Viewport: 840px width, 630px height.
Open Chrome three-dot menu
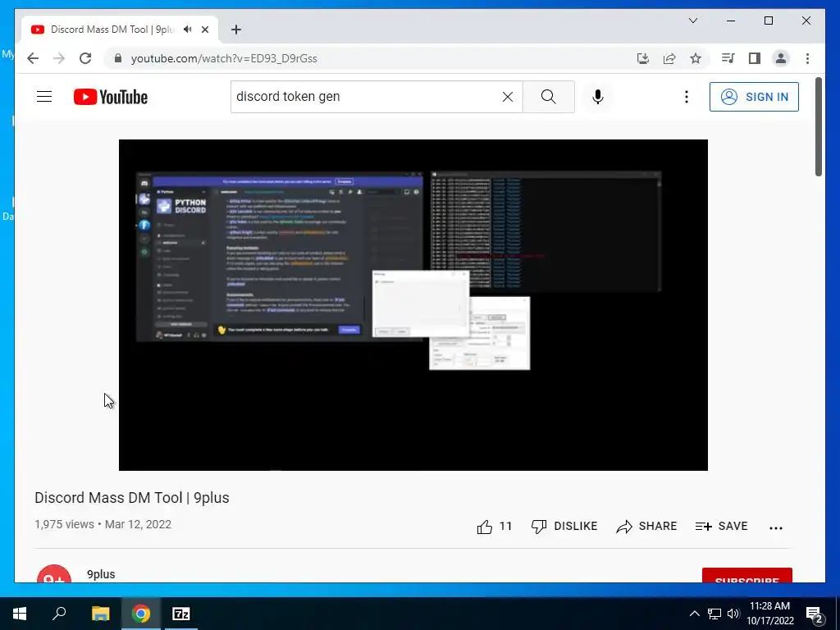point(807,58)
